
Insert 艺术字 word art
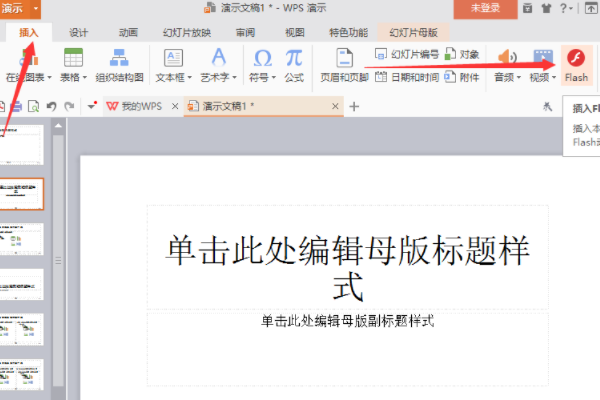[218, 57]
